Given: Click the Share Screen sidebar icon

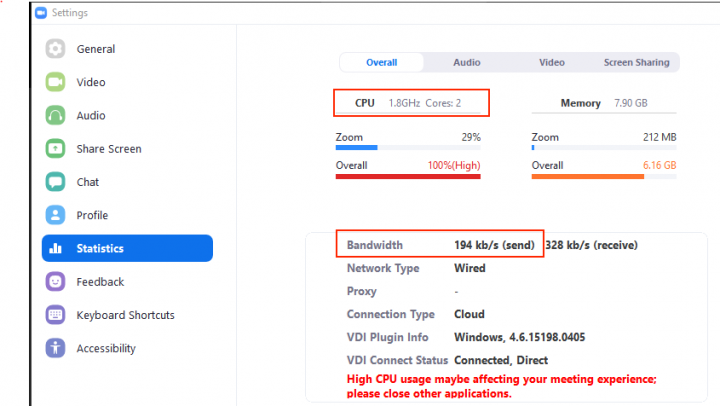Looking at the screenshot, I should [56, 149].
